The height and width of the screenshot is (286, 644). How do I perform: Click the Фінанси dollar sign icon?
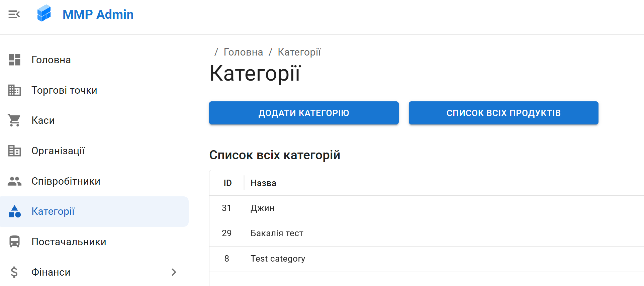coord(14,272)
